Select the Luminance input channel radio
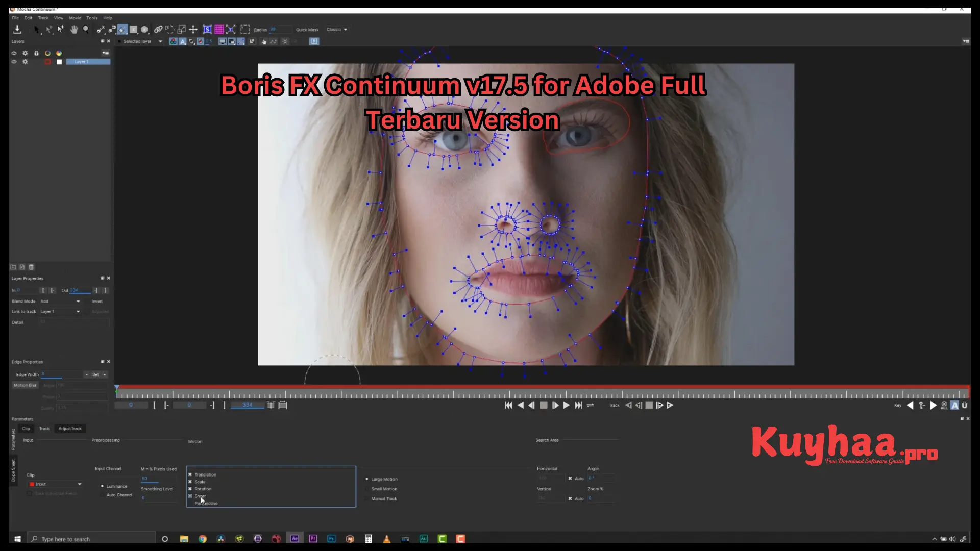 click(102, 486)
